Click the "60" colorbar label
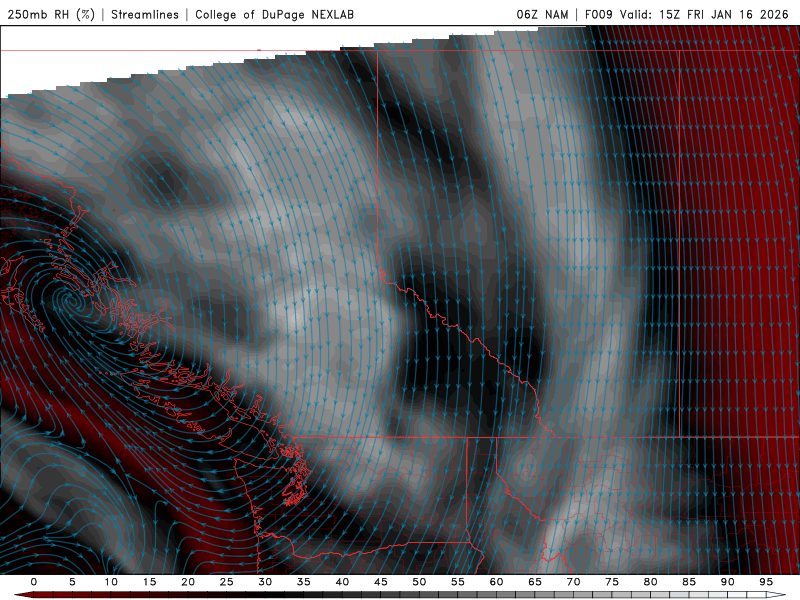The height and width of the screenshot is (600, 800). coord(496,582)
